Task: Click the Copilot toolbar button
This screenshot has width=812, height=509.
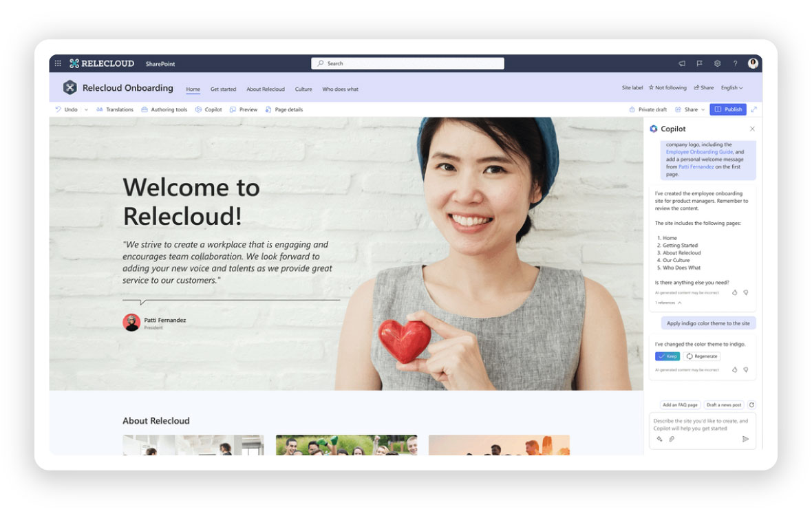Action: (209, 109)
